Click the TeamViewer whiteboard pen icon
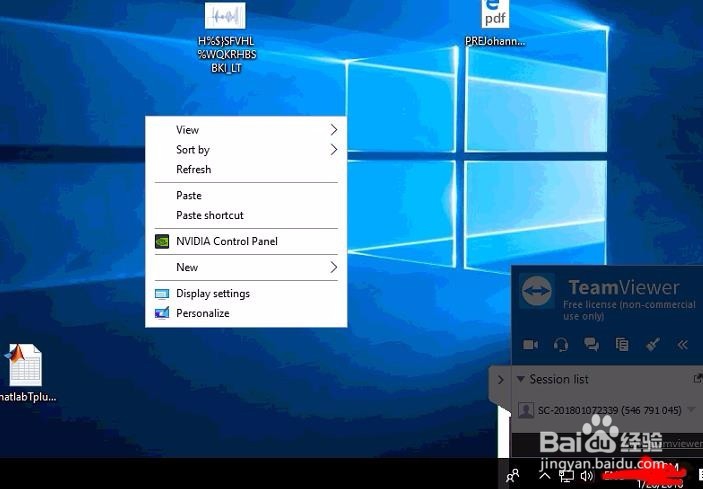The width and height of the screenshot is (703, 489). coord(652,345)
